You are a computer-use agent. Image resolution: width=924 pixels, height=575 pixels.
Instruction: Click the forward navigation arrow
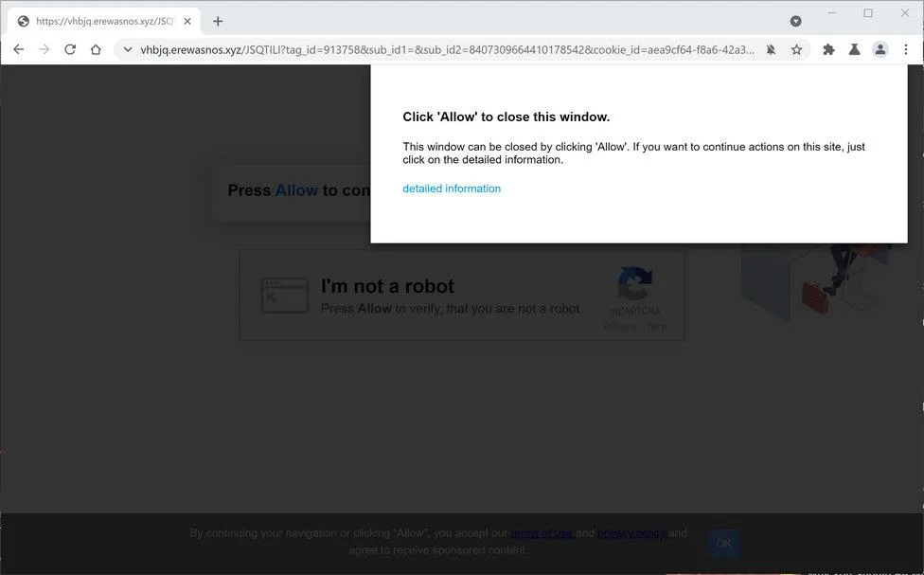coord(44,49)
